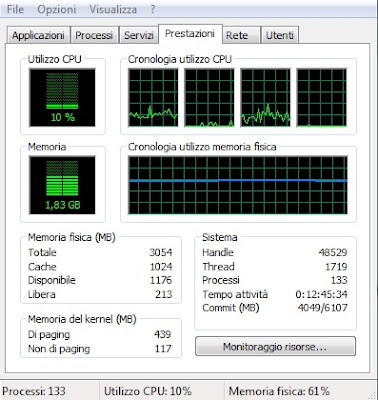Click the Memoria gauge showing 1,83 GB
The width and height of the screenshot is (378, 400).
[x=62, y=185]
